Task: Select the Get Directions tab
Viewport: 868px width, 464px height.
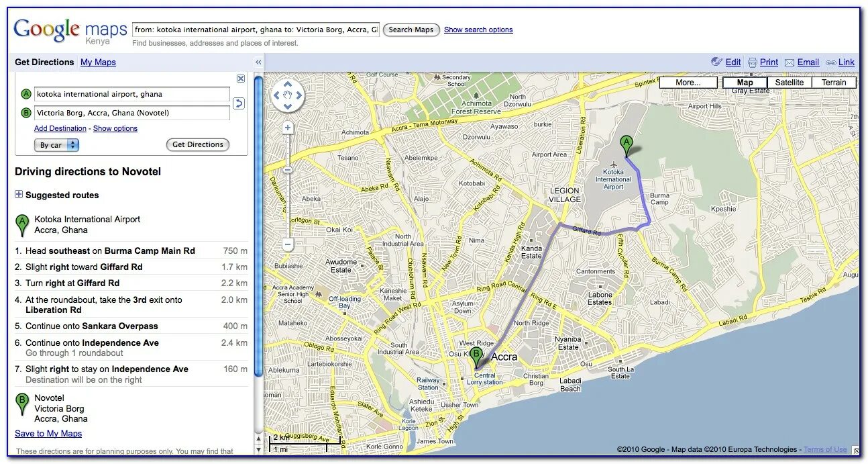Action: (44, 62)
